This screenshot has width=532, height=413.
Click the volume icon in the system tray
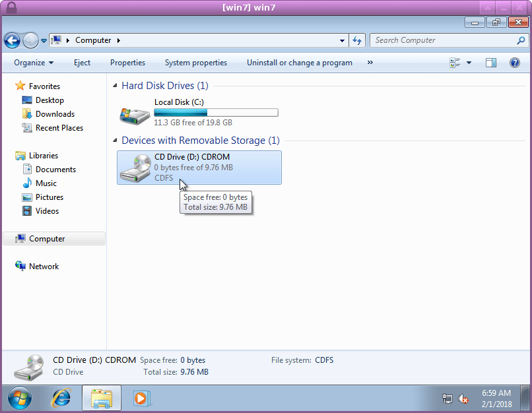(x=462, y=398)
